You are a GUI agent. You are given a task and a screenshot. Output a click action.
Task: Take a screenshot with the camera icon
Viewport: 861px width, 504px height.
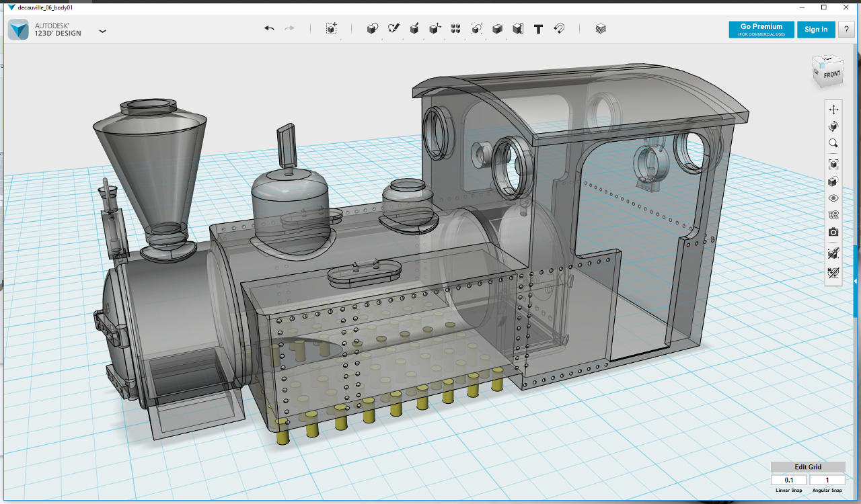pos(833,232)
